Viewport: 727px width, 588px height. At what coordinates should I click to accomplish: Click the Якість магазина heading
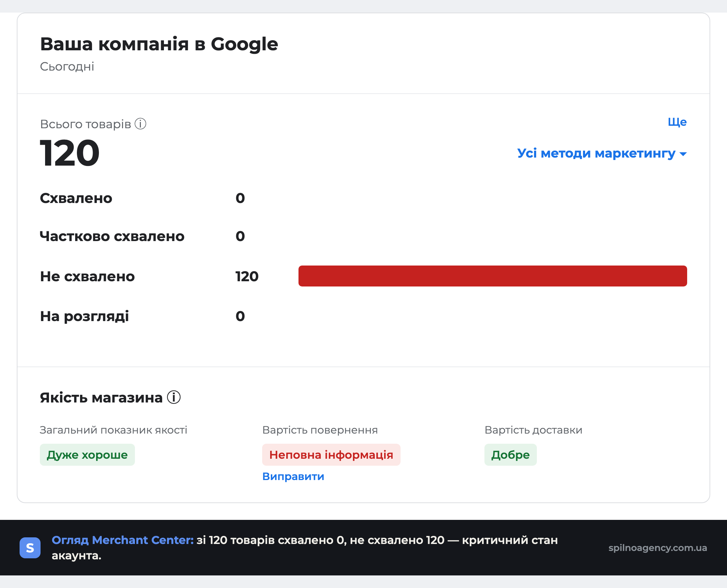click(x=101, y=398)
